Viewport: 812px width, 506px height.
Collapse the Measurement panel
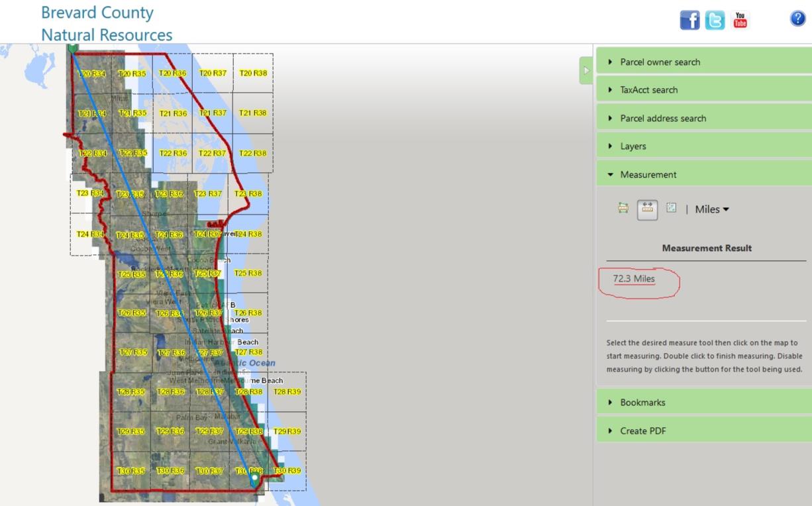pos(704,174)
